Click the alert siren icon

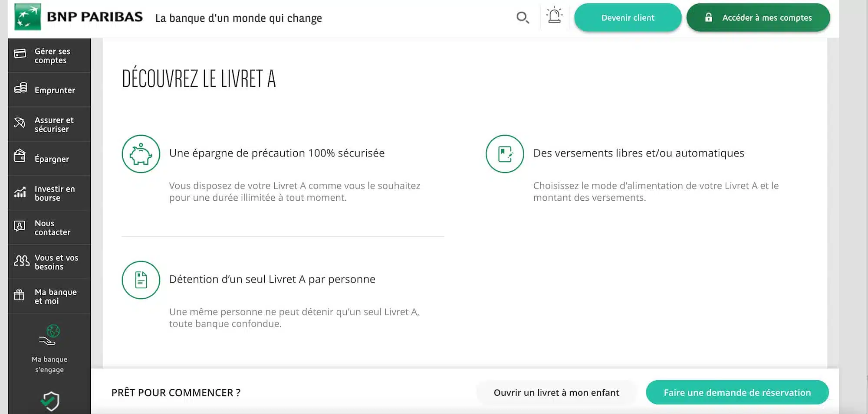point(554,16)
